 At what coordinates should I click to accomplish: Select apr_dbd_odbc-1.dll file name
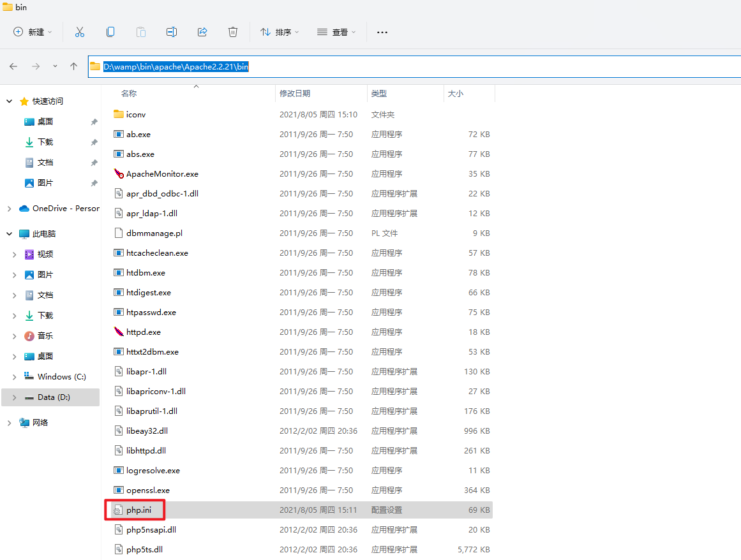click(162, 194)
